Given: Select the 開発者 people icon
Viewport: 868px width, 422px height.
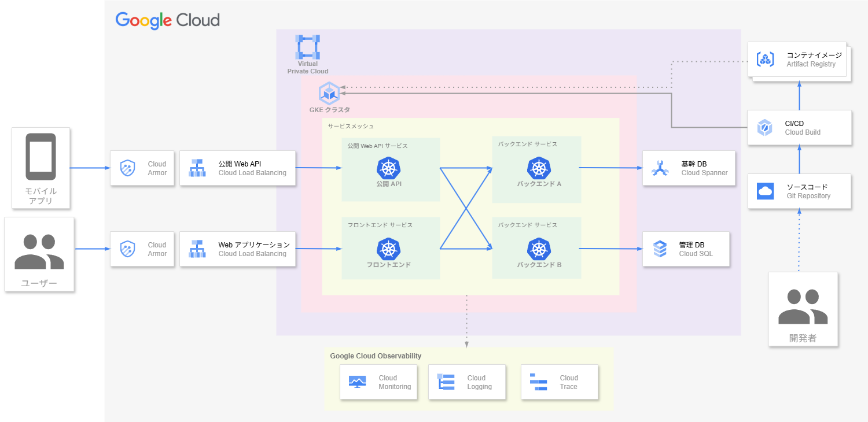Looking at the screenshot, I should click(x=803, y=307).
